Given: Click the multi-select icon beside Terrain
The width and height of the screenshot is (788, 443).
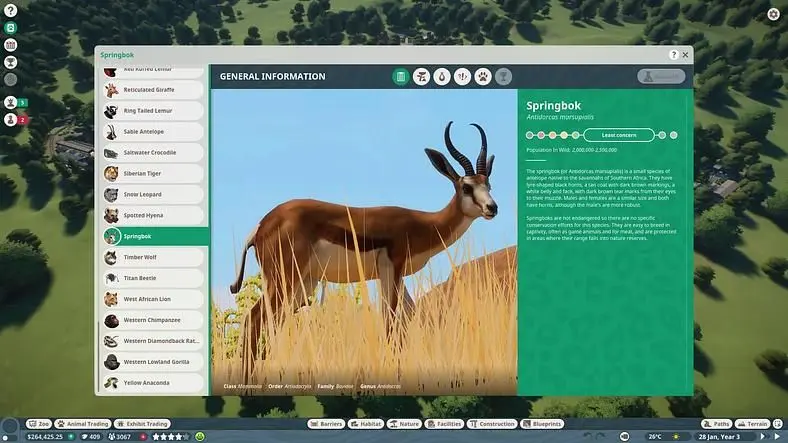Looking at the screenshot, I should coord(778,424).
